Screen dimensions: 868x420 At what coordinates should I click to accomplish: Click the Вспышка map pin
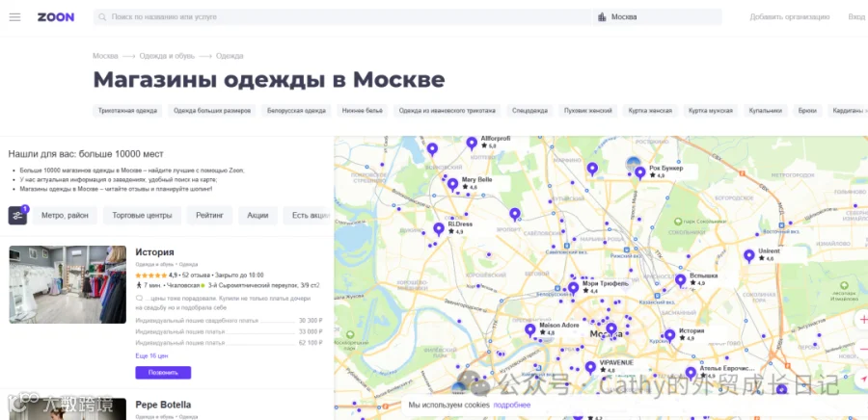pos(680,280)
